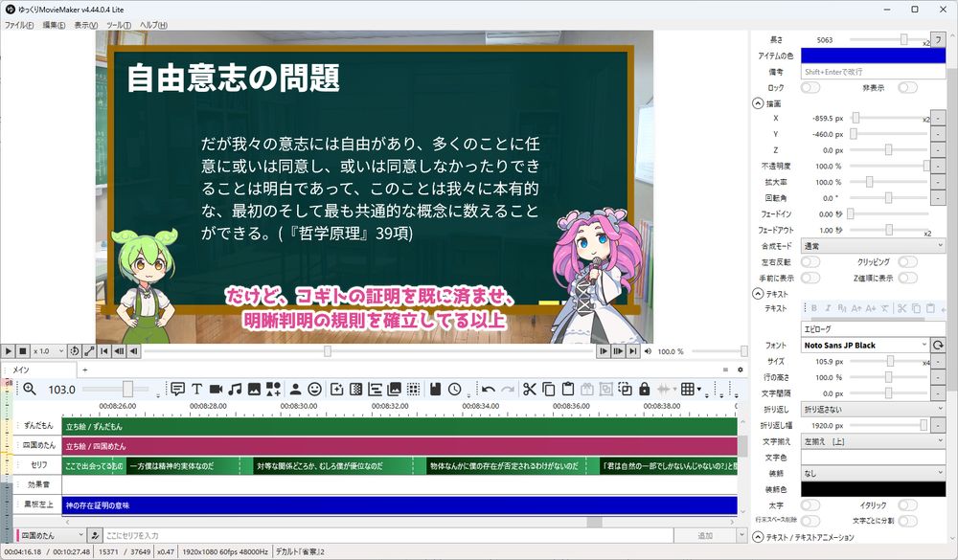Toggle the イタリック switch
The image size is (958, 560).
907,505
